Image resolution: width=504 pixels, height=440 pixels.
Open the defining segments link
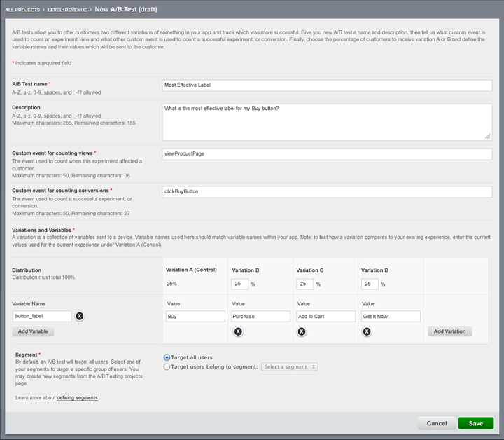click(77, 397)
